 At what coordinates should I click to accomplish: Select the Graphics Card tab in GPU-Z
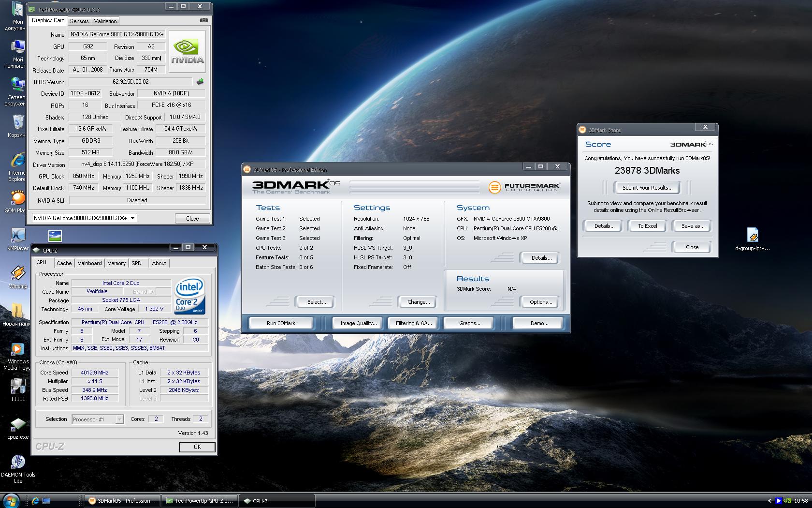48,20
